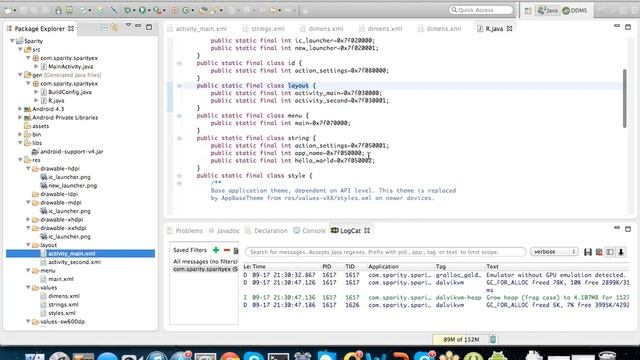Viewport: 640px width, 360px height.
Task: Switch to the Java perspective
Action: pos(548,11)
